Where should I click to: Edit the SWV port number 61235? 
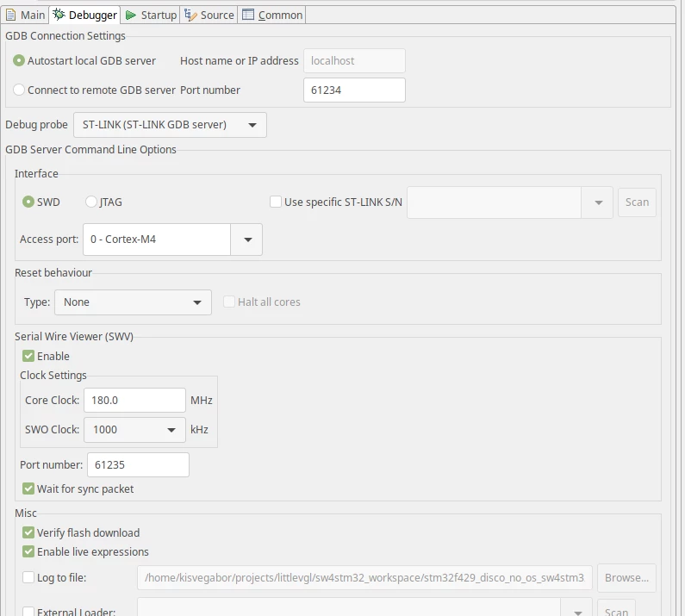pyautogui.click(x=138, y=465)
